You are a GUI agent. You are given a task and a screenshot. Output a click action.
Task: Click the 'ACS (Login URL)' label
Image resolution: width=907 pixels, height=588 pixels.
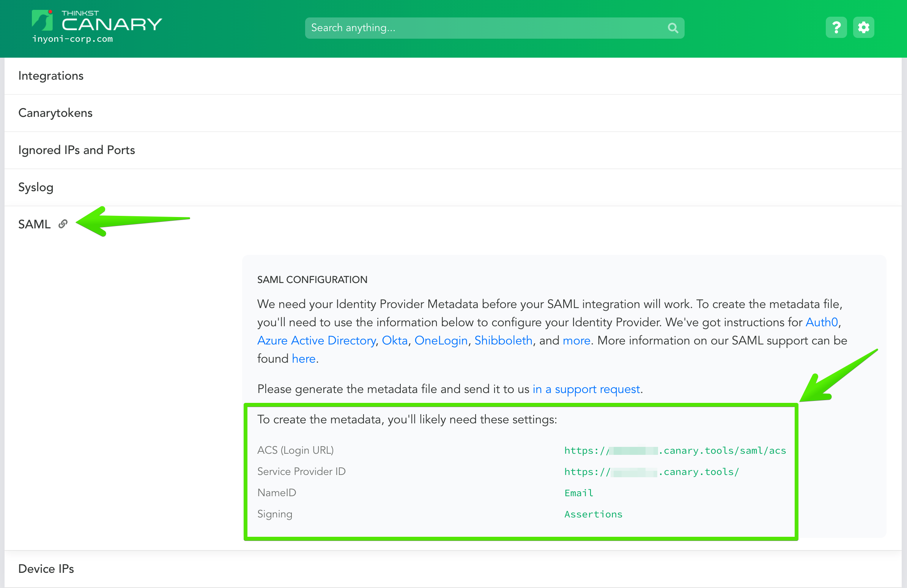click(295, 450)
